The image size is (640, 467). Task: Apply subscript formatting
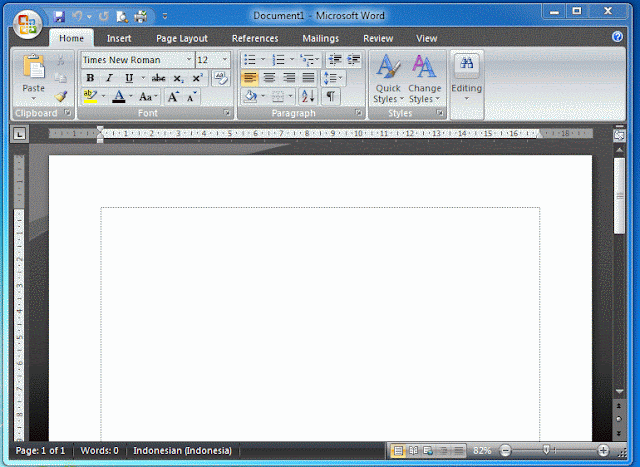coord(178,78)
